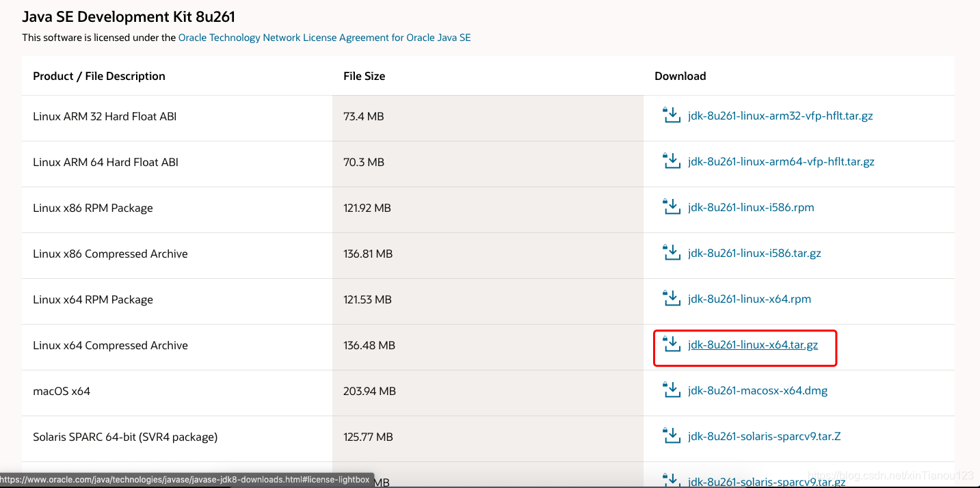Viewport: 980px width, 488px height.
Task: Click download icon for linux-x64.tar.gz
Action: (672, 344)
